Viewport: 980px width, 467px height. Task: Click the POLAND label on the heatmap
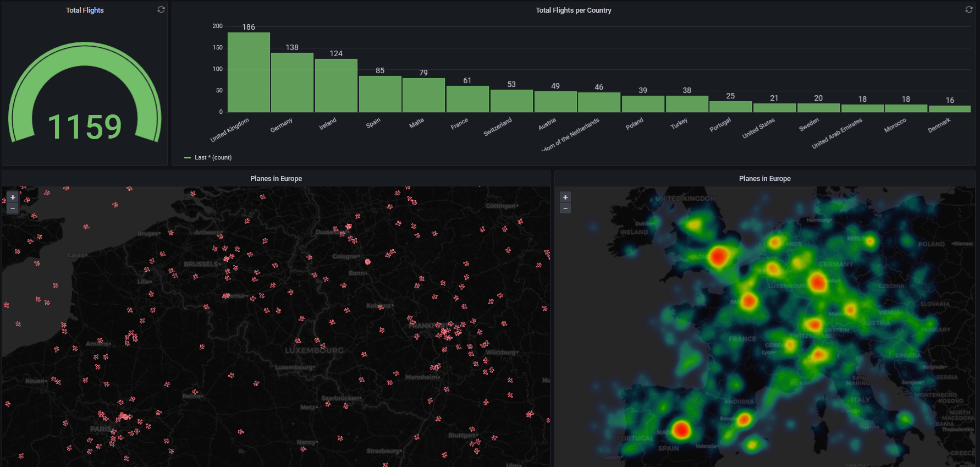coord(932,244)
